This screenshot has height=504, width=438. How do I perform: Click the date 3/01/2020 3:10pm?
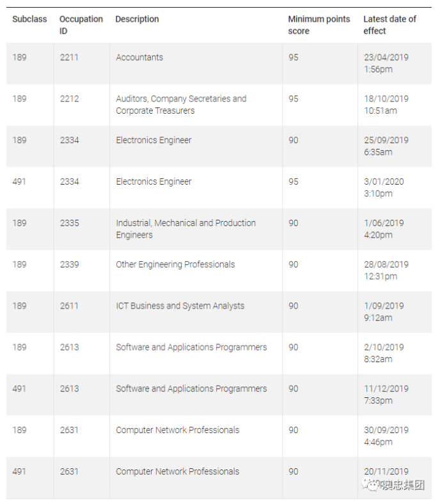point(384,187)
